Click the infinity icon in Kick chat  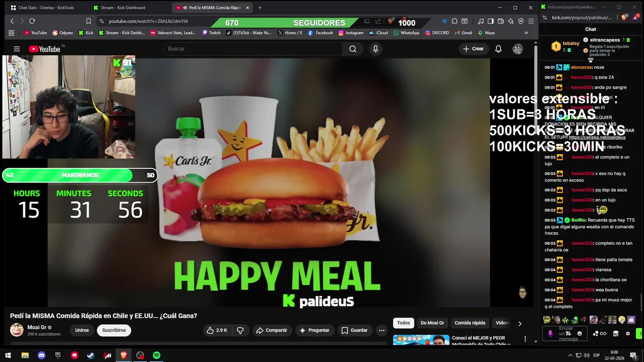603,333
